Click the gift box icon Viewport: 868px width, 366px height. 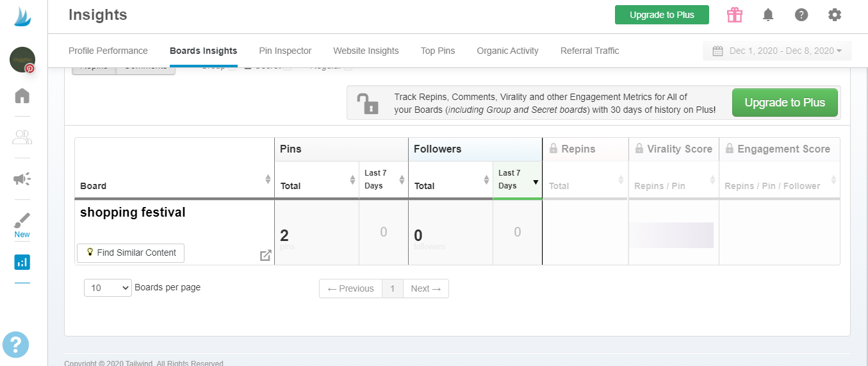pyautogui.click(x=735, y=15)
